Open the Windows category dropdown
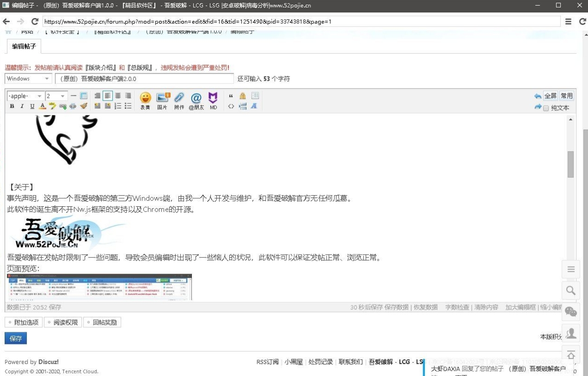588x376 pixels. coord(28,79)
